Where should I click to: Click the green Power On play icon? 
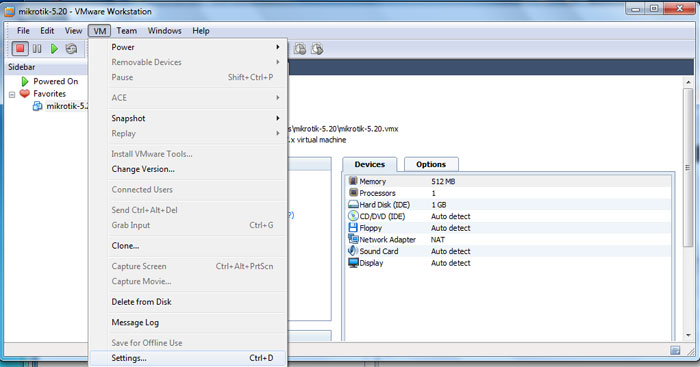(54, 49)
